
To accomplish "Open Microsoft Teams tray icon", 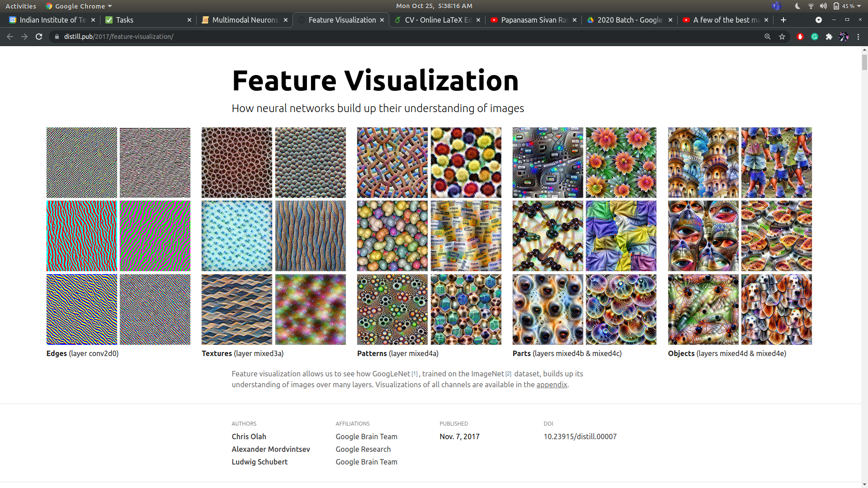I will 776,6.
